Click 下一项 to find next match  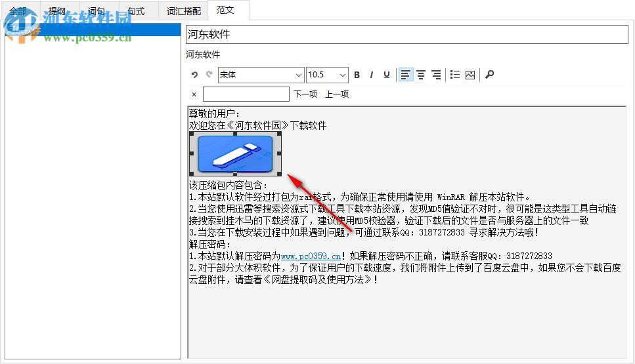point(305,94)
